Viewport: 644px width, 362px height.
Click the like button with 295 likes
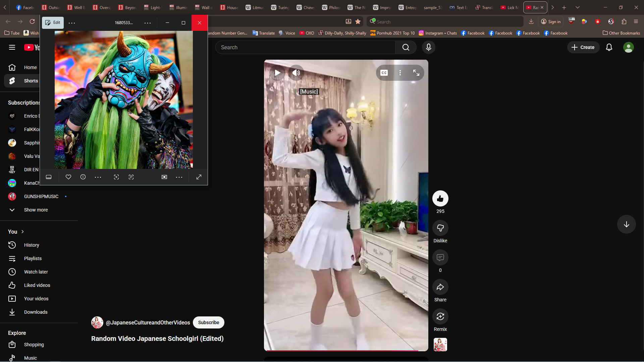tap(440, 198)
